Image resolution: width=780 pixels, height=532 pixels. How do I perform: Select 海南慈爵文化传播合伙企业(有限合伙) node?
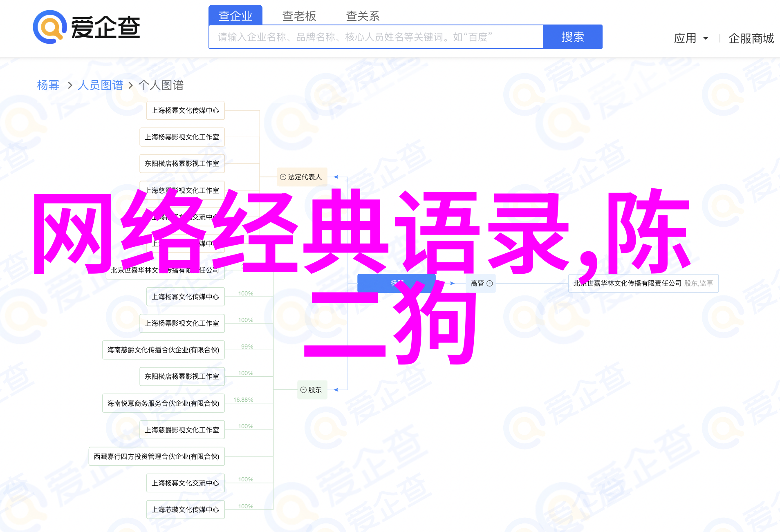[164, 350]
